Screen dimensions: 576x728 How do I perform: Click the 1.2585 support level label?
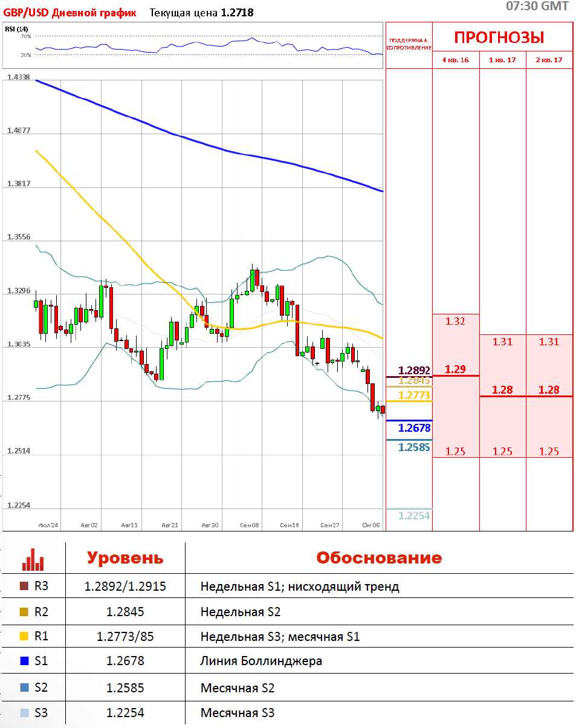click(415, 447)
